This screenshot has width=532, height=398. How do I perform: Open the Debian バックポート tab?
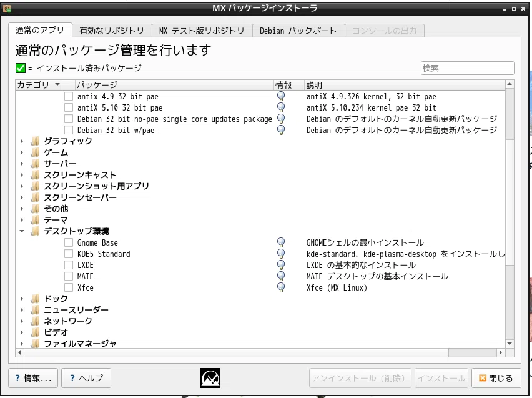click(x=298, y=31)
